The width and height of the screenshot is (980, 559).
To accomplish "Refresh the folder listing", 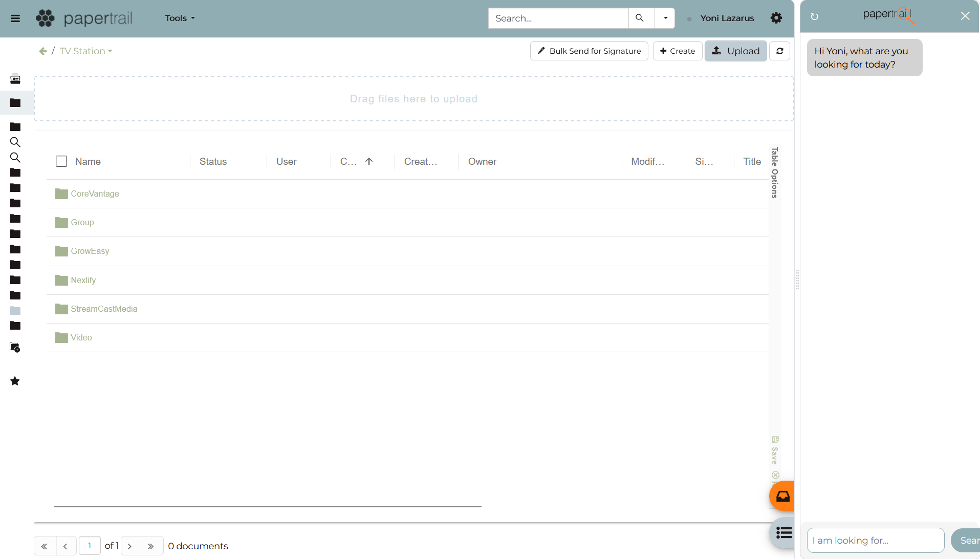I will tap(780, 51).
